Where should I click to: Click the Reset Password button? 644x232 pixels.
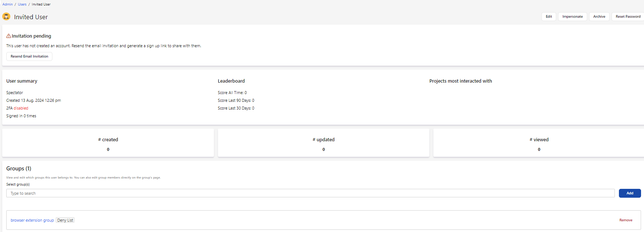tap(628, 17)
